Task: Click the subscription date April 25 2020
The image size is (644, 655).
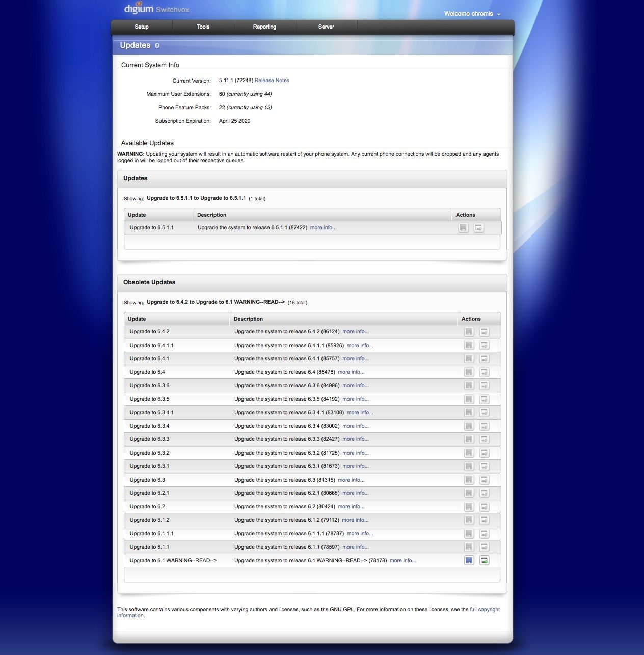Action: pyautogui.click(x=235, y=121)
